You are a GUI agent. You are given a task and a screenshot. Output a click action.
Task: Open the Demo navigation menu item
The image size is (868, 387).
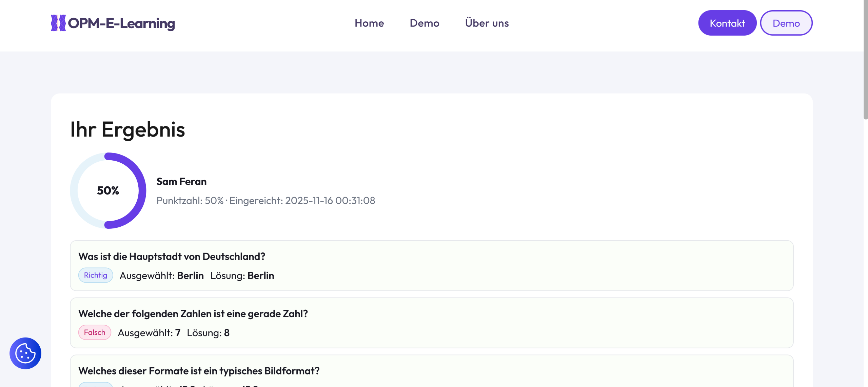(x=424, y=23)
